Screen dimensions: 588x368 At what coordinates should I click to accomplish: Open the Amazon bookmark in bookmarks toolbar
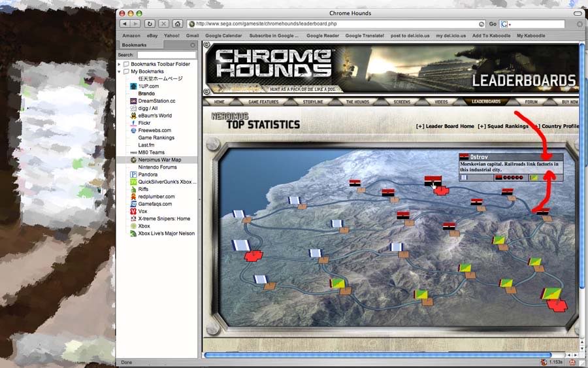pyautogui.click(x=131, y=36)
